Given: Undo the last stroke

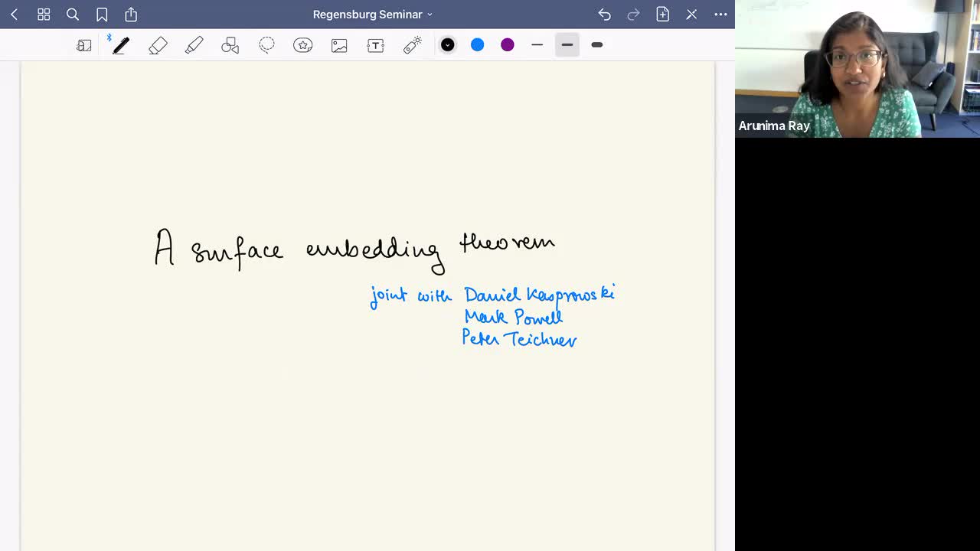Looking at the screenshot, I should 604,15.
